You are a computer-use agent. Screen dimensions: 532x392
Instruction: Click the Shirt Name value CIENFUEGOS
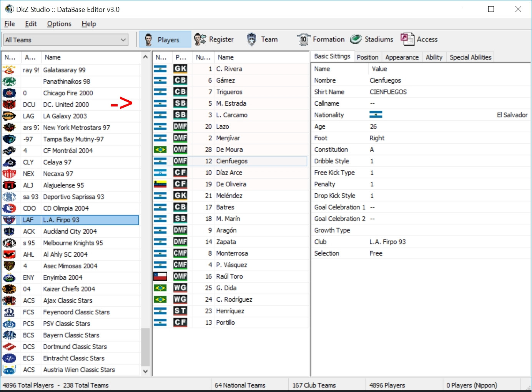pos(388,92)
